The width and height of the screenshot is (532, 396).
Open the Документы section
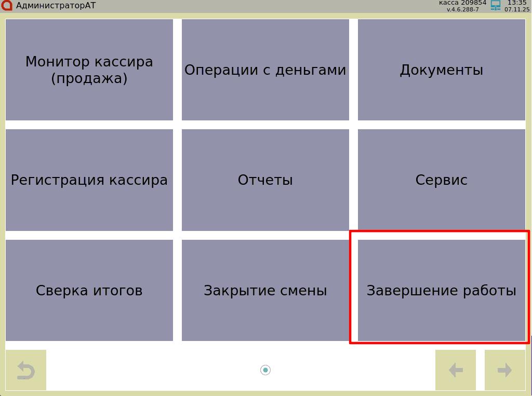tap(442, 70)
